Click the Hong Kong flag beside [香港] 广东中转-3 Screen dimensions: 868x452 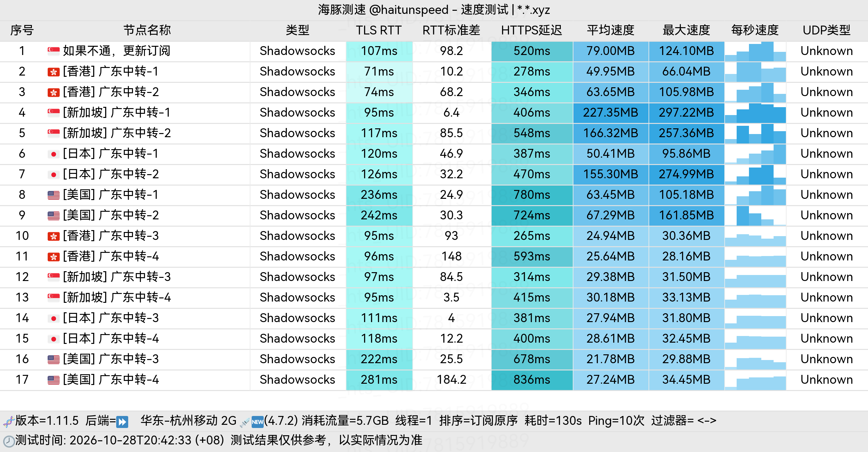click(x=54, y=236)
